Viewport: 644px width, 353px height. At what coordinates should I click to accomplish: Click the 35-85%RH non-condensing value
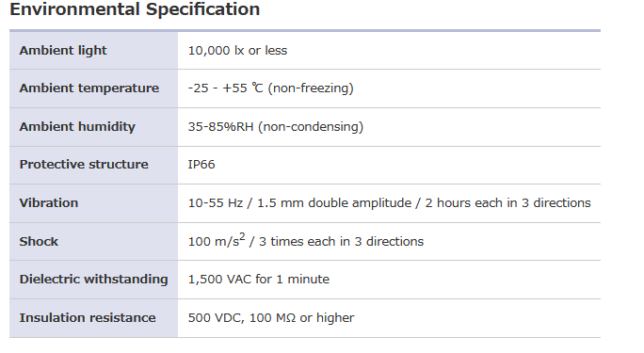pyautogui.click(x=276, y=127)
